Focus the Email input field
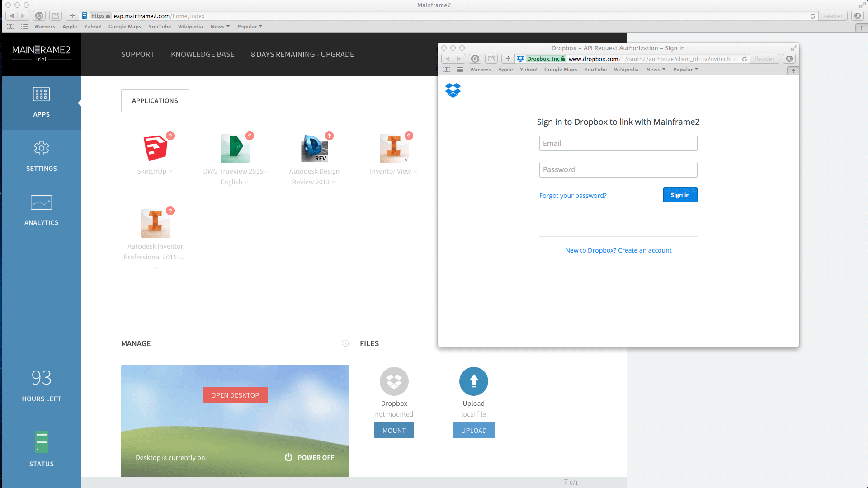Viewport: 868px width, 488px height. pos(618,143)
